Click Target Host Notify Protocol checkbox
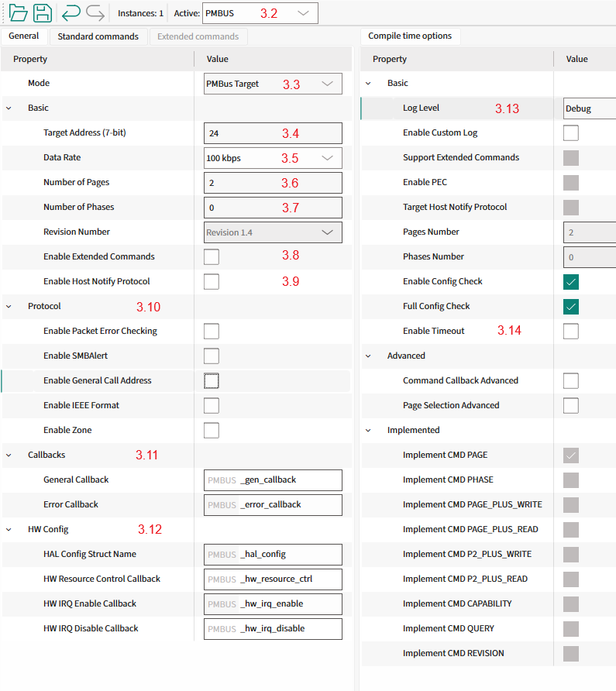616x691 pixels. click(571, 207)
